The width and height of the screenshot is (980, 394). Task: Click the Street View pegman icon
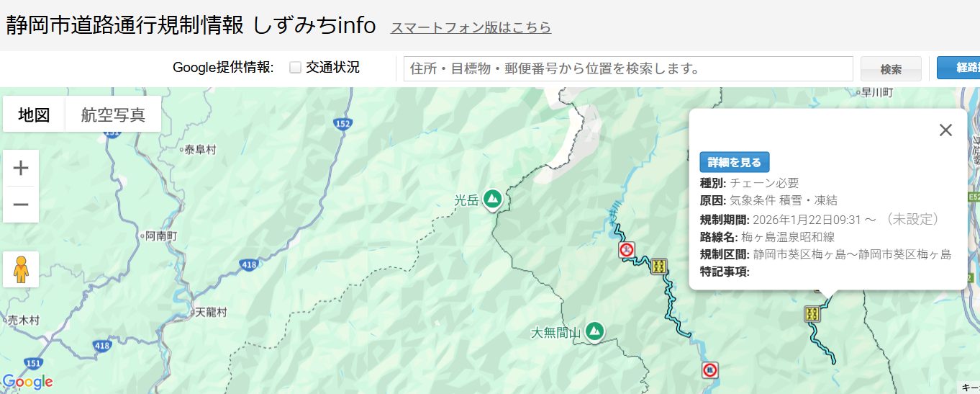(21, 269)
